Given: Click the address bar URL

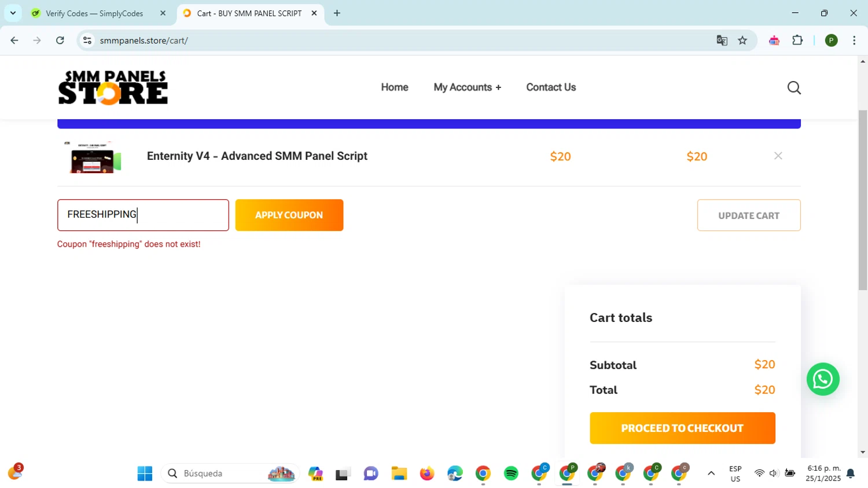Looking at the screenshot, I should (144, 41).
